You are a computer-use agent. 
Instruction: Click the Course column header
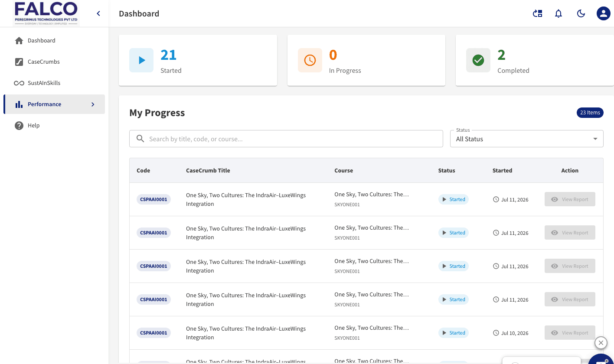pyautogui.click(x=344, y=170)
